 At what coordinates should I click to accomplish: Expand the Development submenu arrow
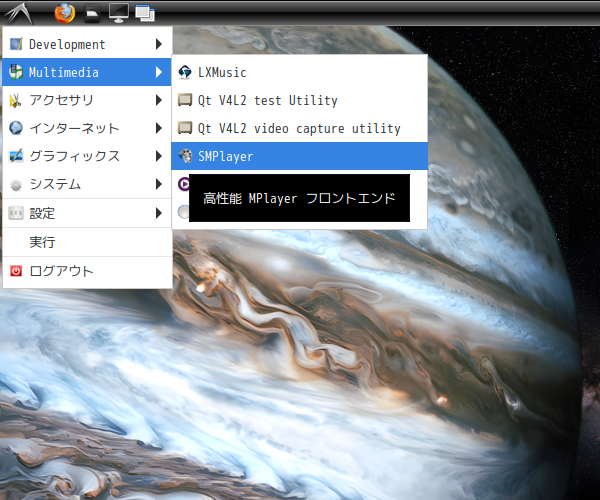pos(159,44)
